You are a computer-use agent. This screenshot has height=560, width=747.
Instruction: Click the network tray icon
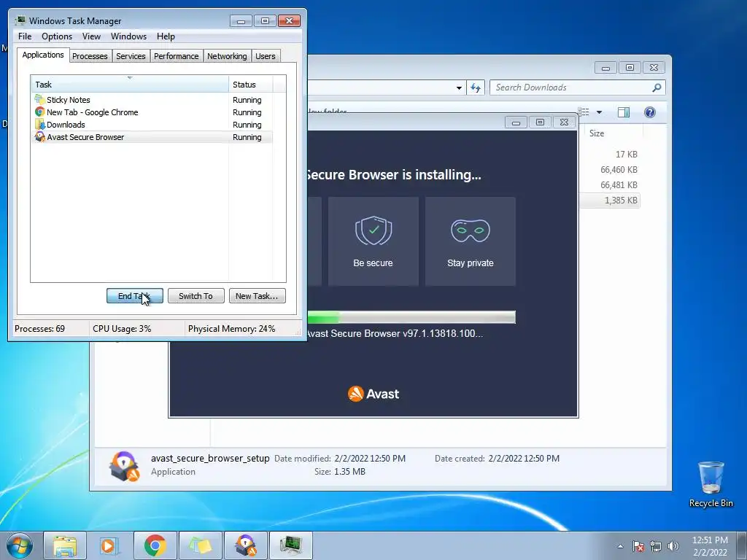pos(656,546)
